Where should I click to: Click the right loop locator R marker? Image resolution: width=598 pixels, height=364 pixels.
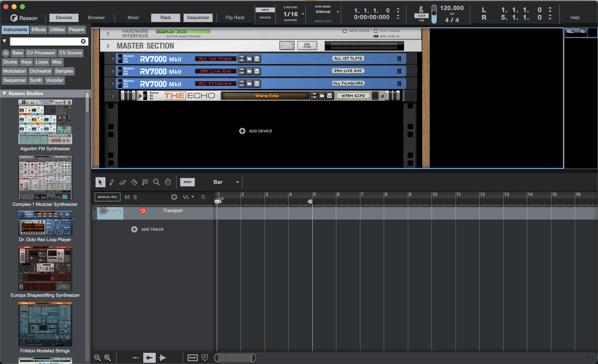[x=310, y=202]
